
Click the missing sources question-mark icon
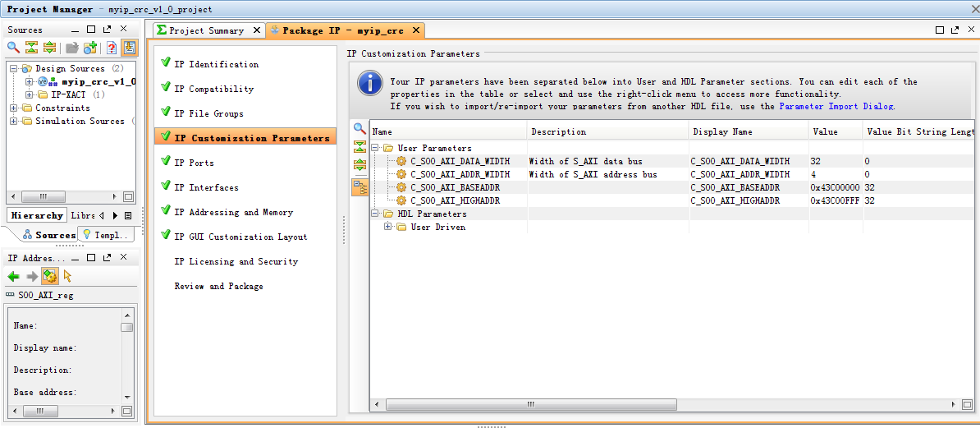112,48
